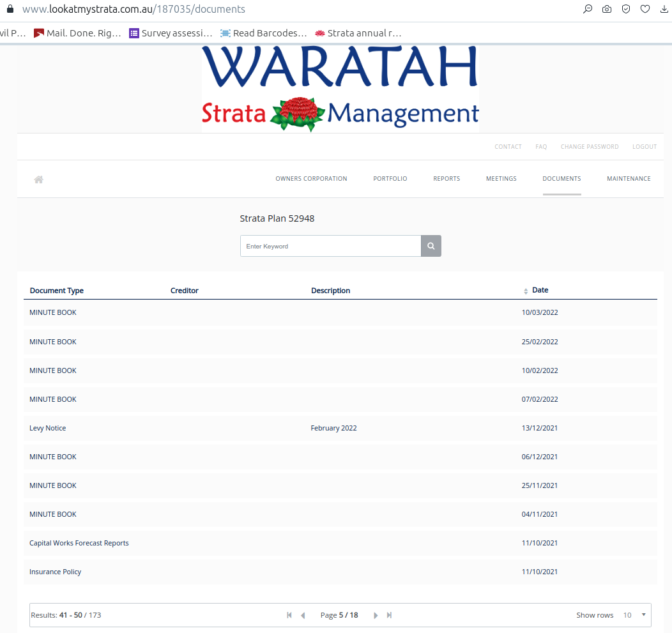Image resolution: width=672 pixels, height=633 pixels.
Task: Click the Creditor column header
Action: (x=184, y=291)
